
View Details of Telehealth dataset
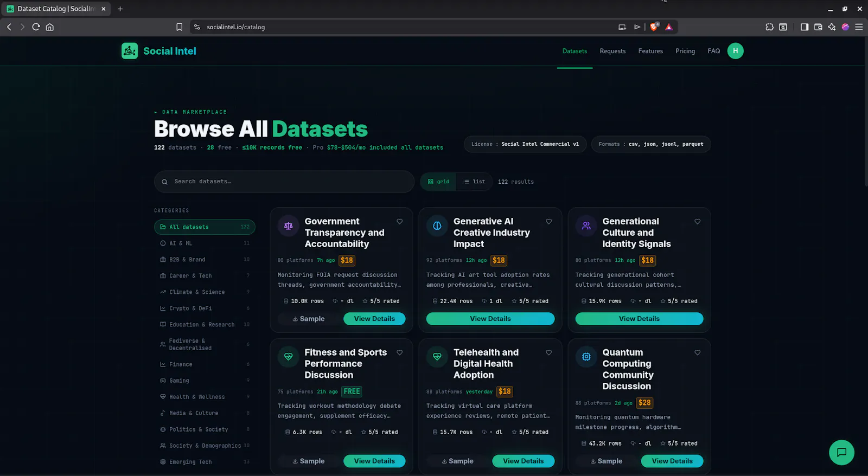[523, 461]
